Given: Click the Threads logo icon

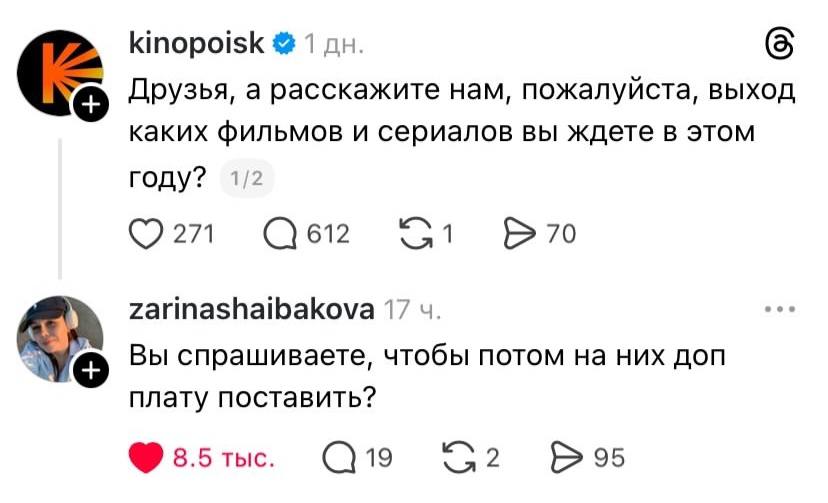Looking at the screenshot, I should pyautogui.click(x=780, y=46).
